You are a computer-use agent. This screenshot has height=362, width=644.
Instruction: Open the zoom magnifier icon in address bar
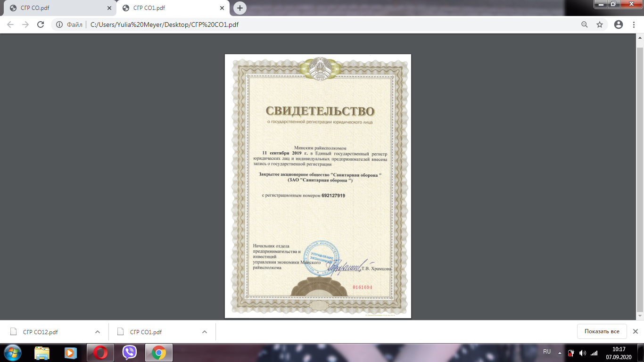pos(585,25)
